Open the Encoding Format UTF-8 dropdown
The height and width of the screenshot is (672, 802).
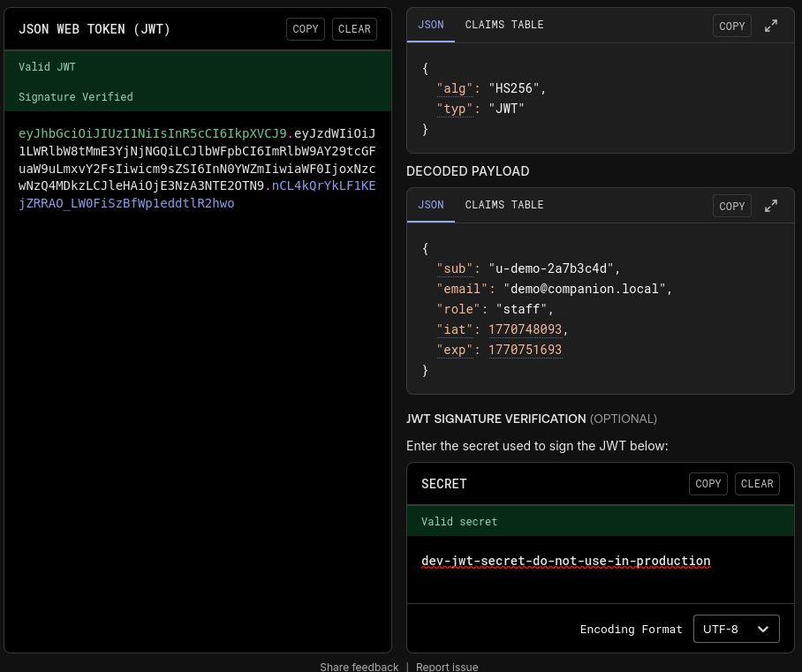[736, 629]
